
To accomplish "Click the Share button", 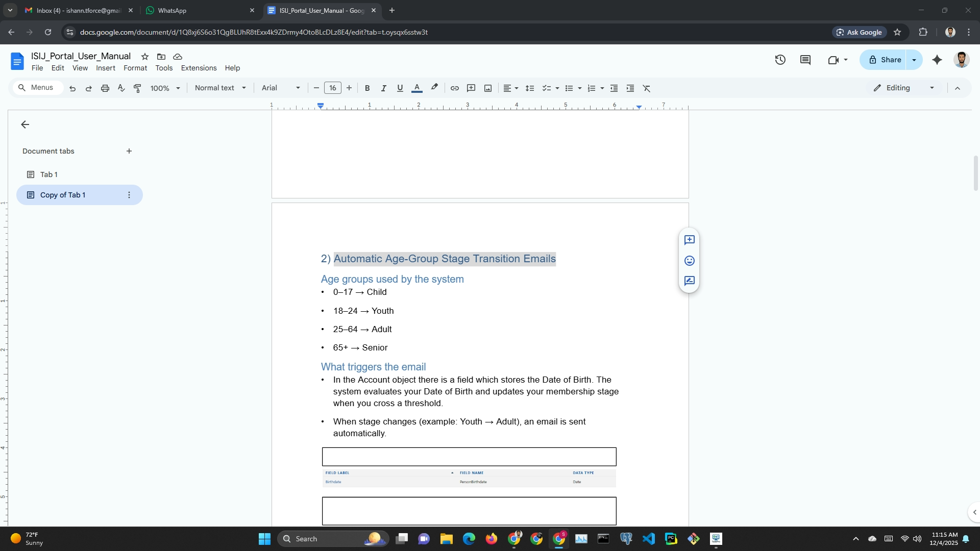I will click(884, 60).
